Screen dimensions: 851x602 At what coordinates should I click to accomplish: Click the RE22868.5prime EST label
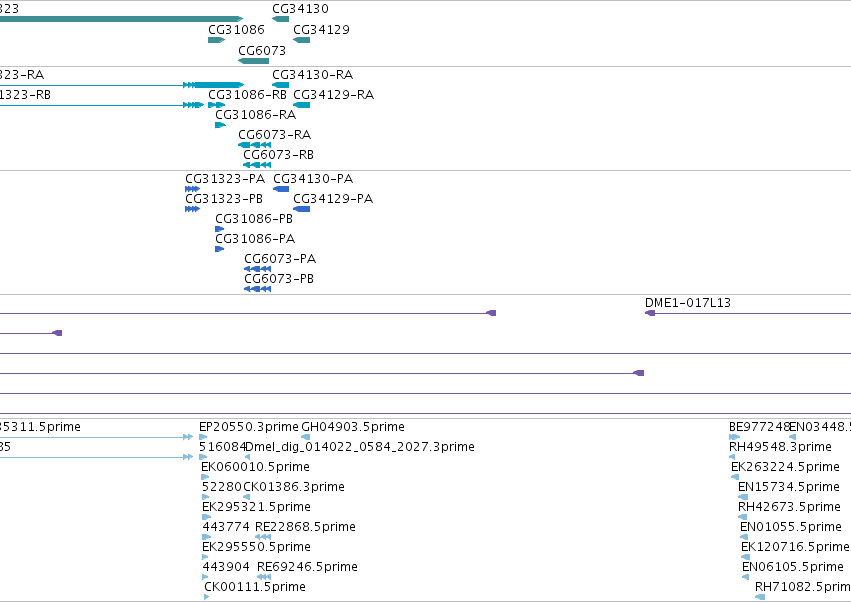tap(306, 527)
